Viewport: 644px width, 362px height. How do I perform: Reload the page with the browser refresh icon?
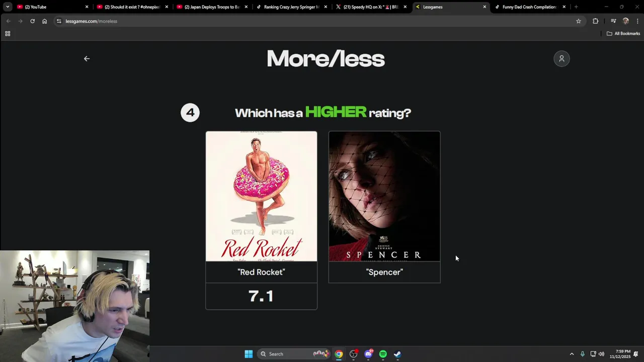(32, 21)
